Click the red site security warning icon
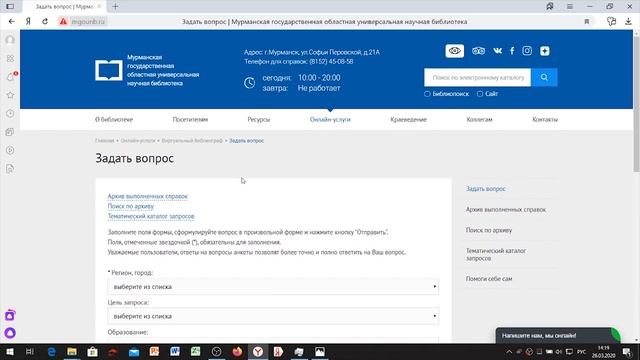This screenshot has height=360, width=640. pyautogui.click(x=63, y=21)
